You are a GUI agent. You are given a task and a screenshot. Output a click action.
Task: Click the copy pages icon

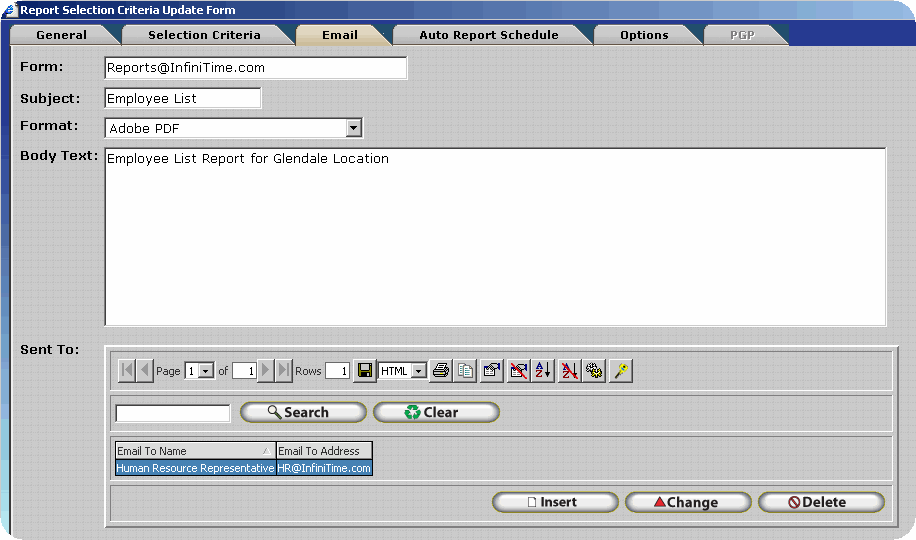465,371
